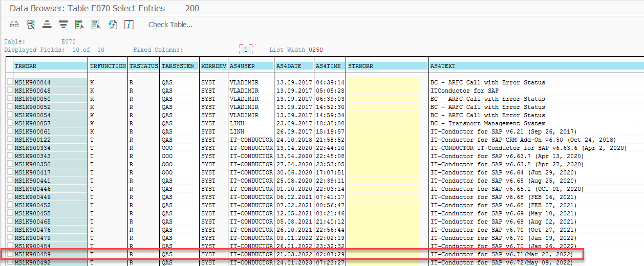The height and width of the screenshot is (266, 644).
Task: Select transport request MS1K900061 cell
Action: (x=50, y=131)
